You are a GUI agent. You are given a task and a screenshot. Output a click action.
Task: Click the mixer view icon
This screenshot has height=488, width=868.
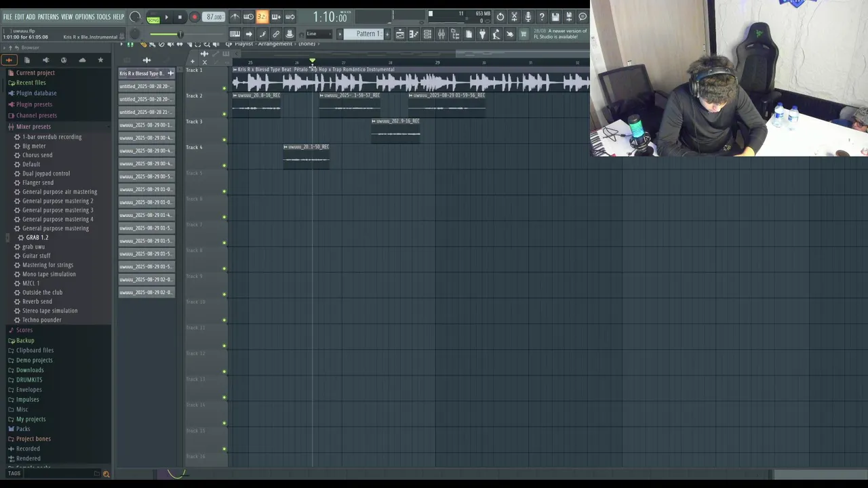[441, 35]
